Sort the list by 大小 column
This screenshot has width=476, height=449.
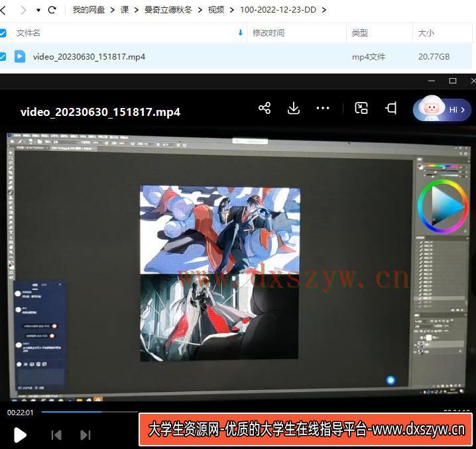click(x=426, y=32)
